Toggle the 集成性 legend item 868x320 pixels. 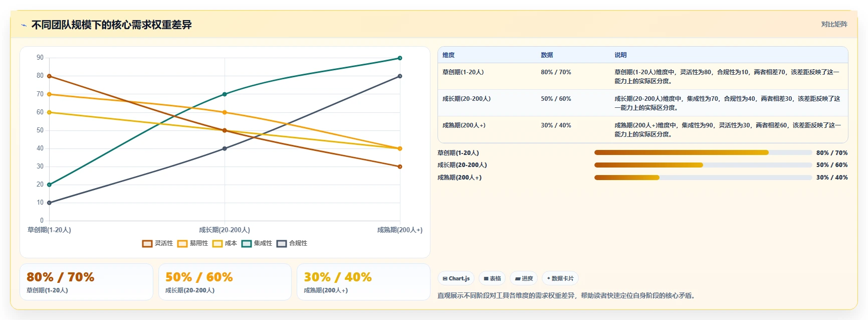[257, 243]
